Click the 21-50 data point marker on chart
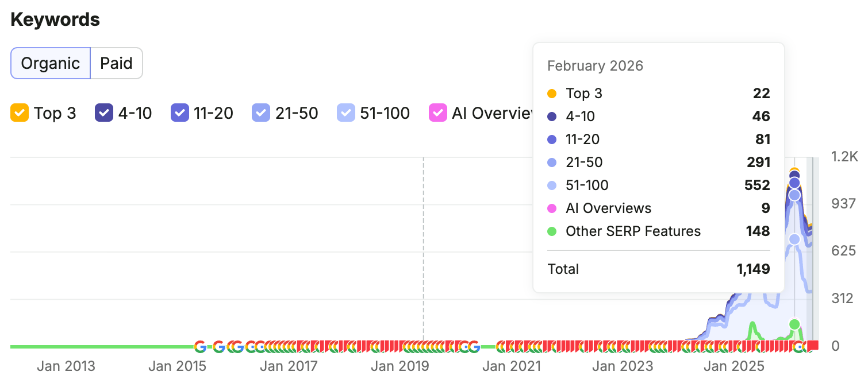 (794, 195)
